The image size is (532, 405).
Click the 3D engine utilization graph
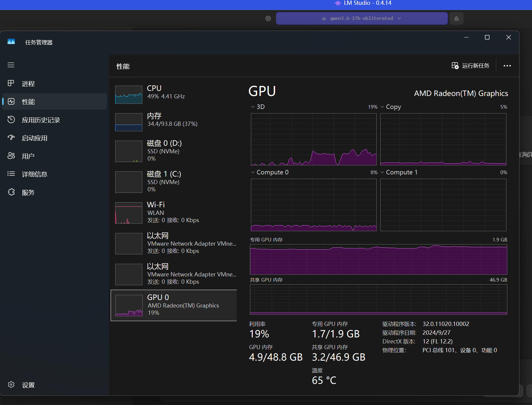(314, 139)
